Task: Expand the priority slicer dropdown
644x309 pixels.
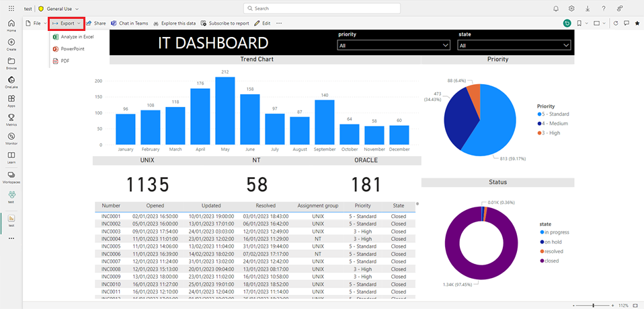Action: pos(393,45)
